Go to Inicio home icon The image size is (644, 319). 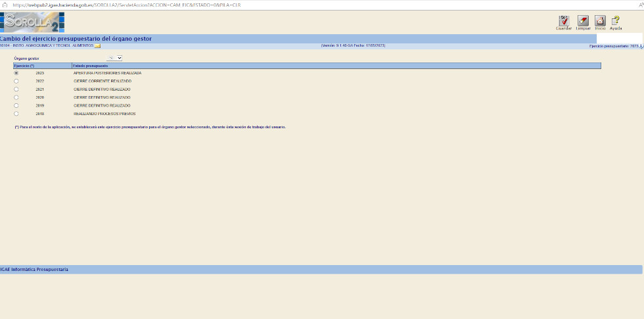pos(600,21)
